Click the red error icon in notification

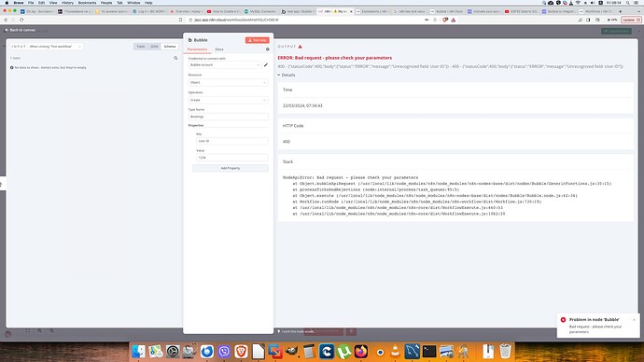coord(563,320)
